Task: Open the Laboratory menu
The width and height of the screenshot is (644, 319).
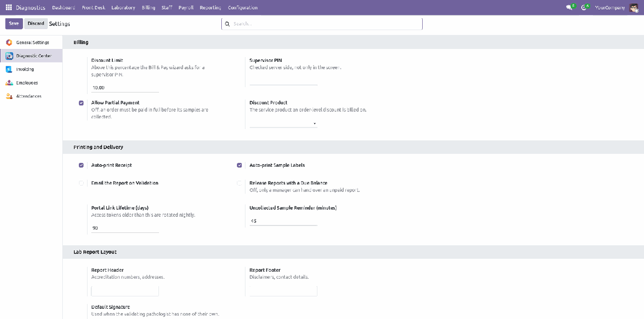Action: [x=123, y=8]
